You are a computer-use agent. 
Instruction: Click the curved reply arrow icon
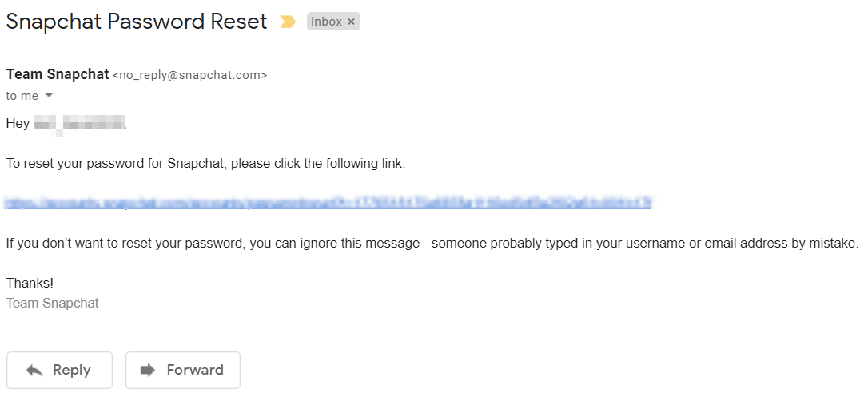(x=34, y=370)
